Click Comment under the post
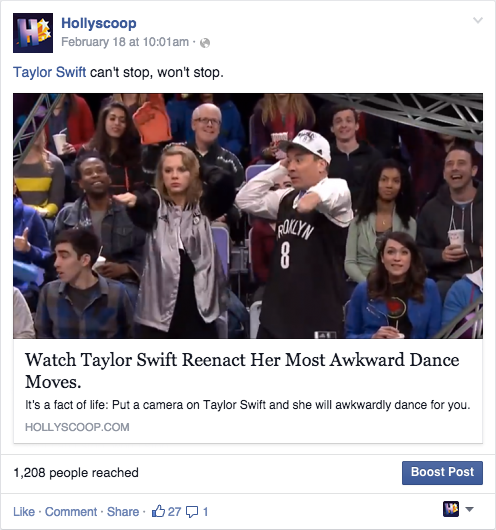This screenshot has width=496, height=530. click(x=71, y=512)
